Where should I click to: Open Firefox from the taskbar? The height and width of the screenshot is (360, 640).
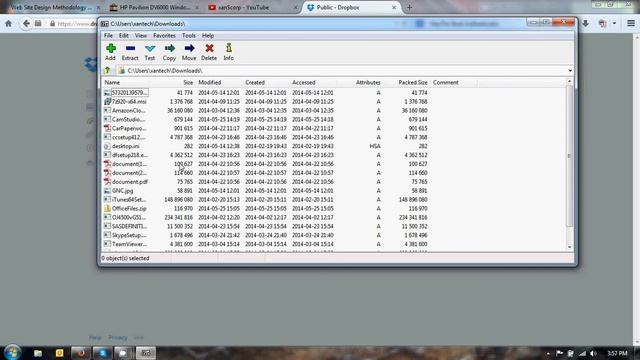tap(80, 353)
